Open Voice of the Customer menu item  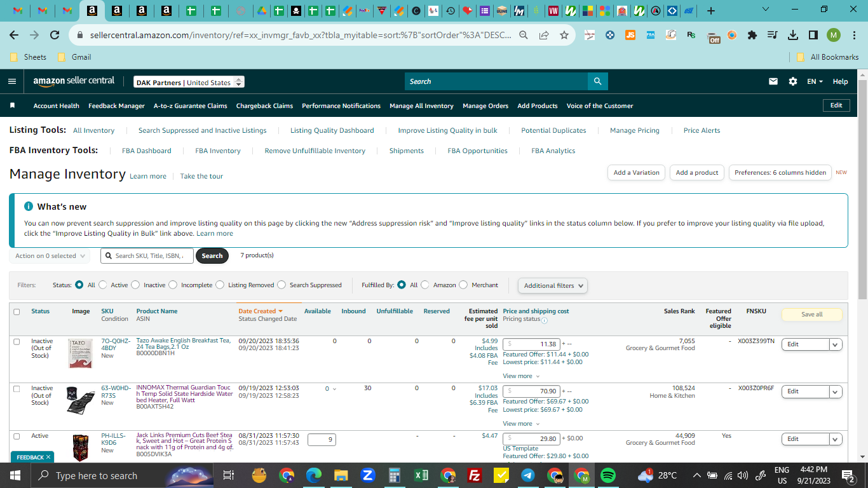pyautogui.click(x=600, y=105)
